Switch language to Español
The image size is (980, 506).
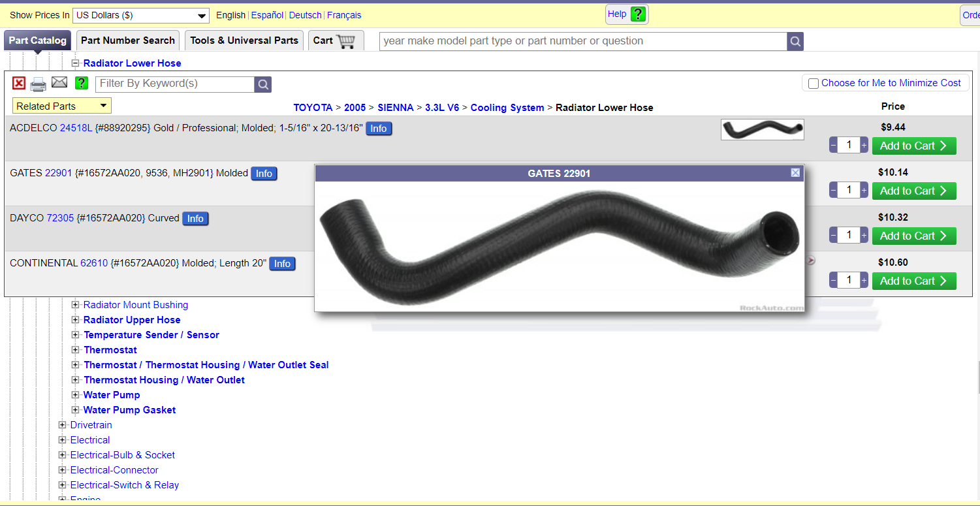pyautogui.click(x=268, y=15)
